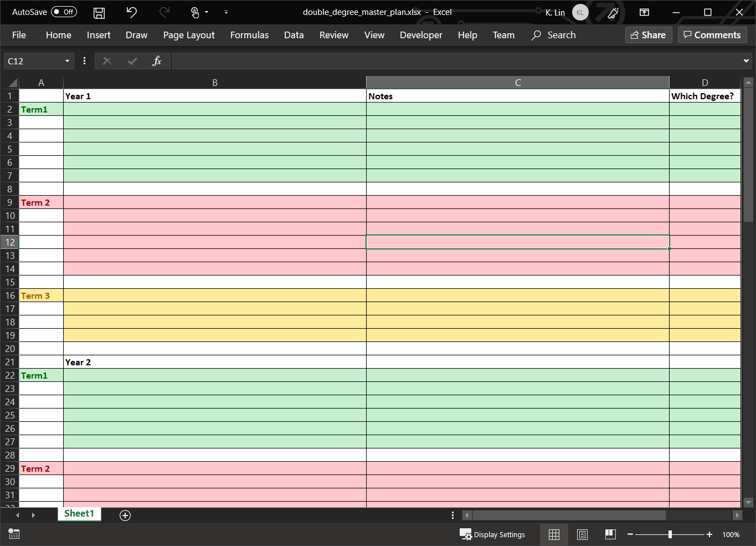Switch to Page Break Preview icon
Viewport: 756px width, 546px height.
click(610, 534)
